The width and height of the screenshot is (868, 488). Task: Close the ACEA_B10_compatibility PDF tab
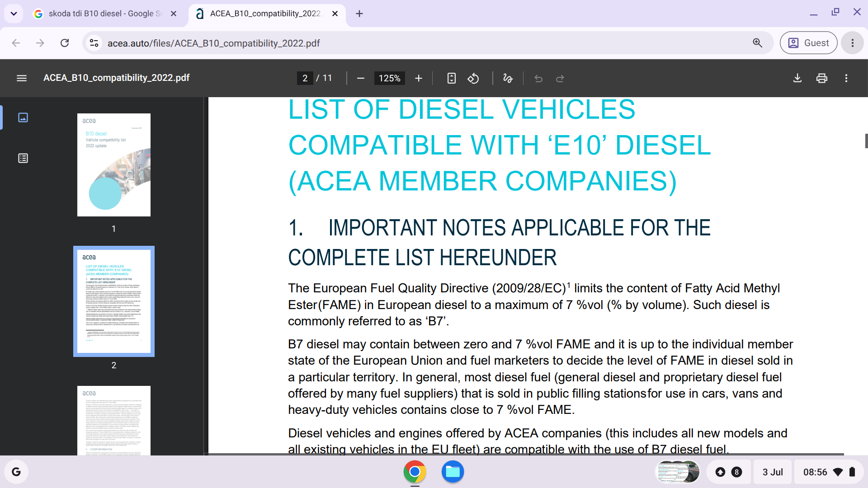[335, 14]
